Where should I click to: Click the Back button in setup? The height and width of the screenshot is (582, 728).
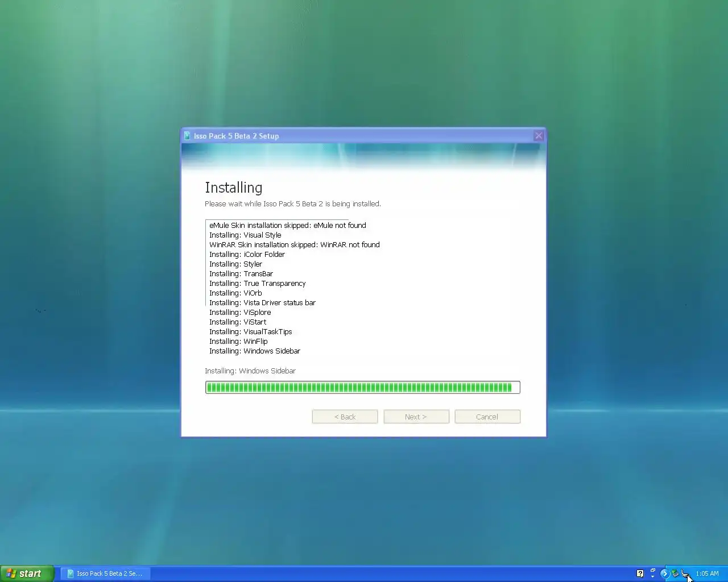tap(345, 417)
